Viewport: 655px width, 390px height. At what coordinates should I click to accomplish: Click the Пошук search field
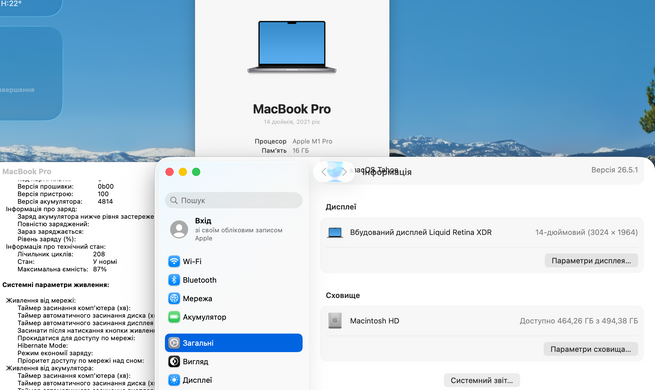pos(234,200)
